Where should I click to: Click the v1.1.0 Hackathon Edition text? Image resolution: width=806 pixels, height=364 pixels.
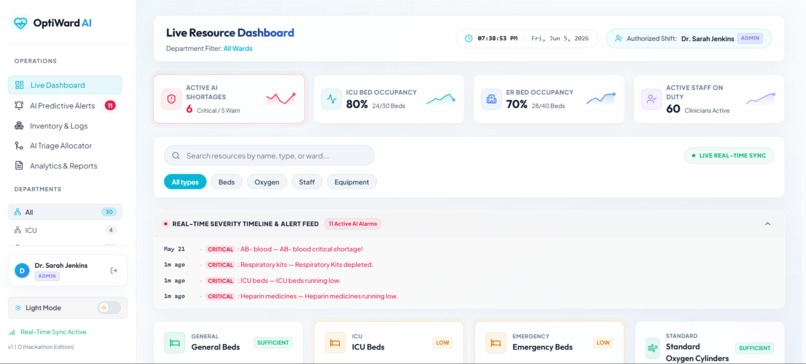pyautogui.click(x=41, y=347)
